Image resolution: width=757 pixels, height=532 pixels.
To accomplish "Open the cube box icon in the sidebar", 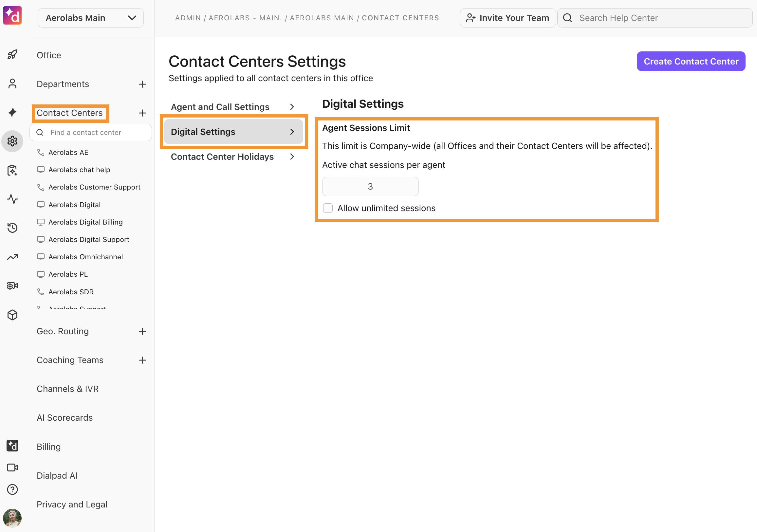I will coord(12,315).
